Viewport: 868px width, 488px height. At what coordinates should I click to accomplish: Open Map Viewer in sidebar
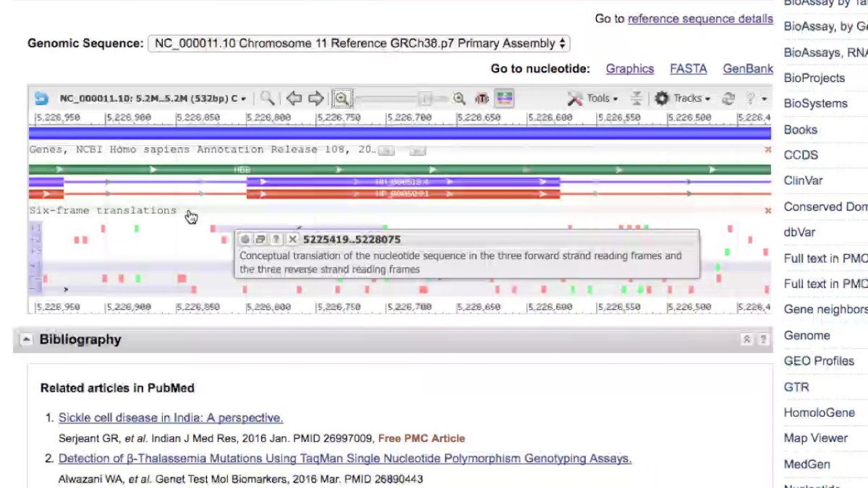coord(816,439)
